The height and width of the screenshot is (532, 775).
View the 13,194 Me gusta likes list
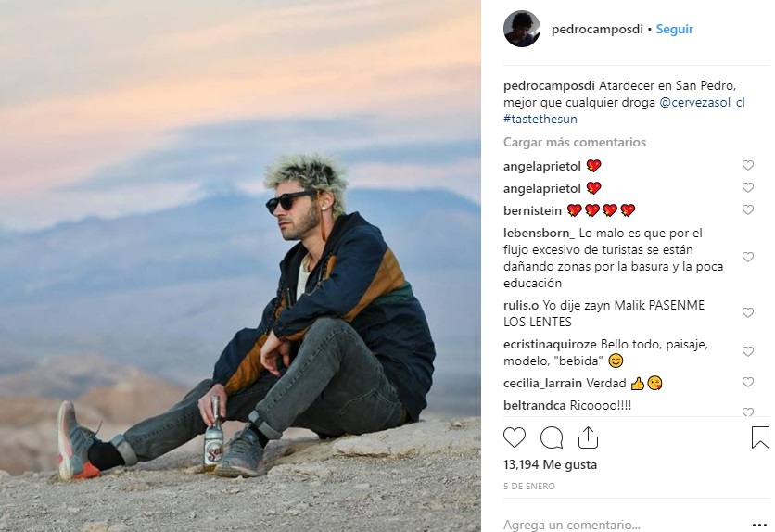[550, 465]
